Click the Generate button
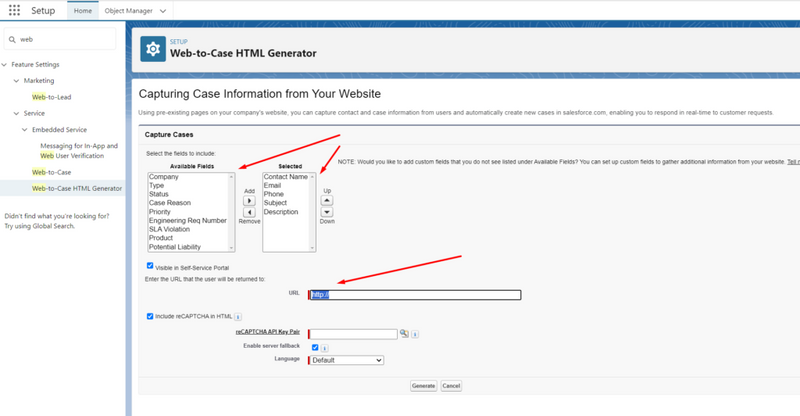This screenshot has height=416, width=800. coord(423,386)
